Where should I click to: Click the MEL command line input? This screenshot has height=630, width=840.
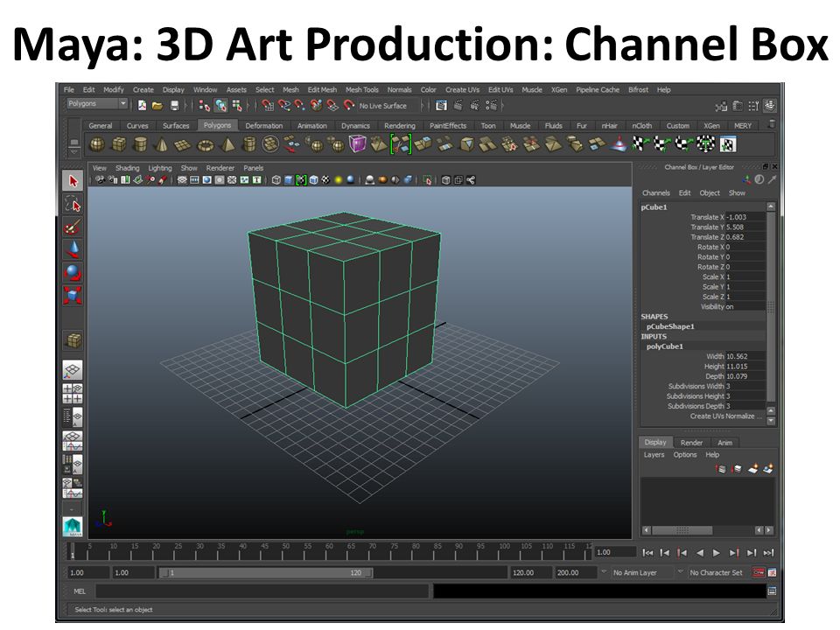[x=262, y=591]
